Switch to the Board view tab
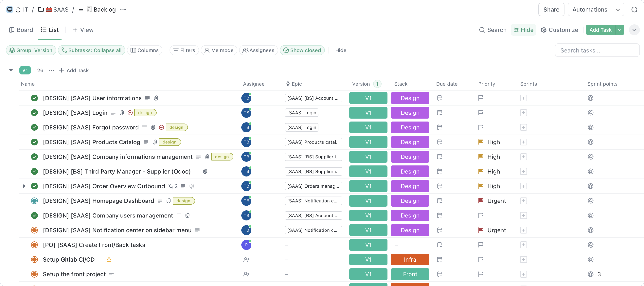 click(x=21, y=30)
